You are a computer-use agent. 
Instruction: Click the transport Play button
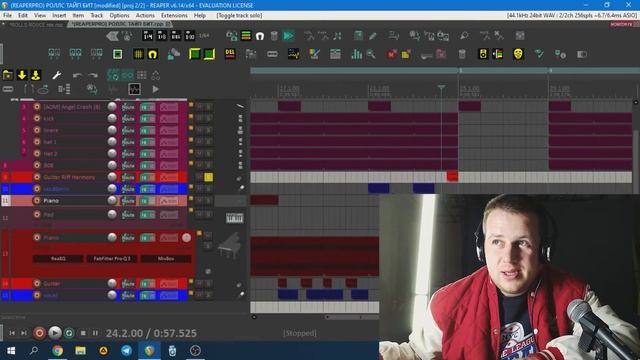coord(55,333)
